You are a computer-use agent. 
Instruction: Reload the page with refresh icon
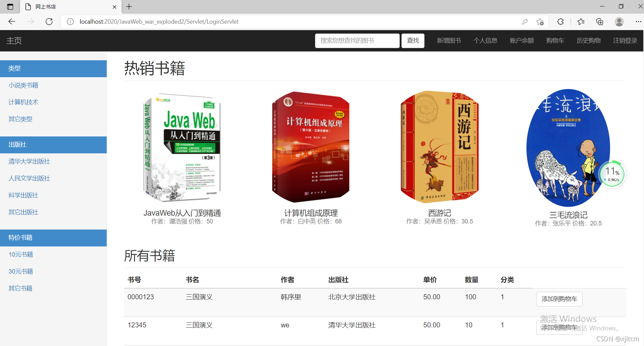tap(49, 22)
